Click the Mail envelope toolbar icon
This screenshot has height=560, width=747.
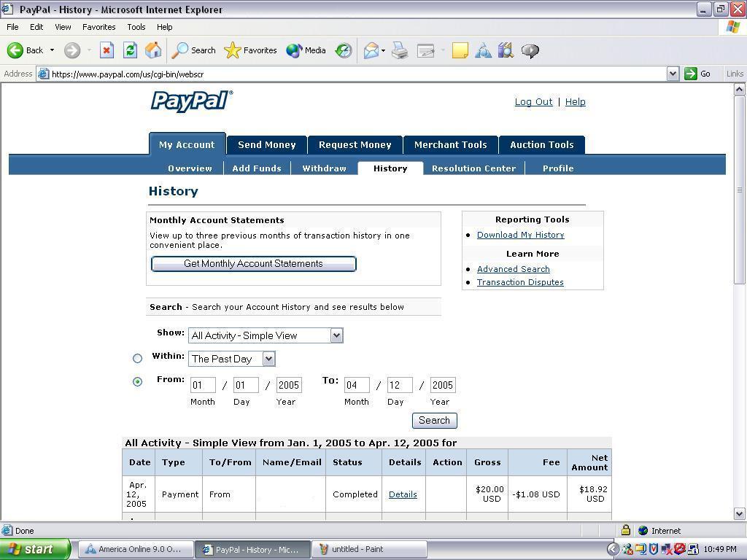pyautogui.click(x=371, y=50)
